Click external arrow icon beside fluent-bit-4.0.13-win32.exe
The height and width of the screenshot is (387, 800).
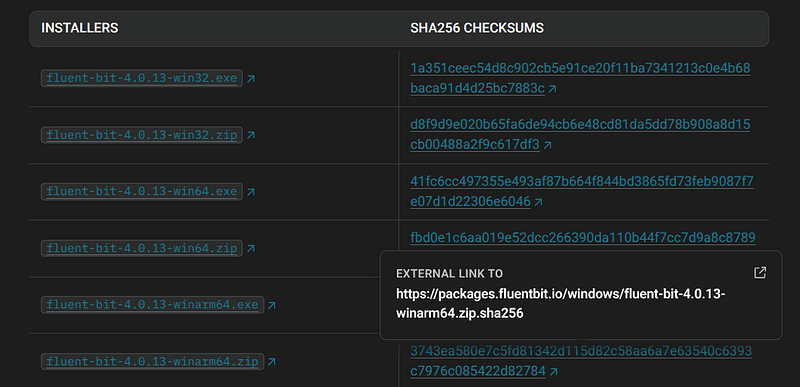click(251, 79)
